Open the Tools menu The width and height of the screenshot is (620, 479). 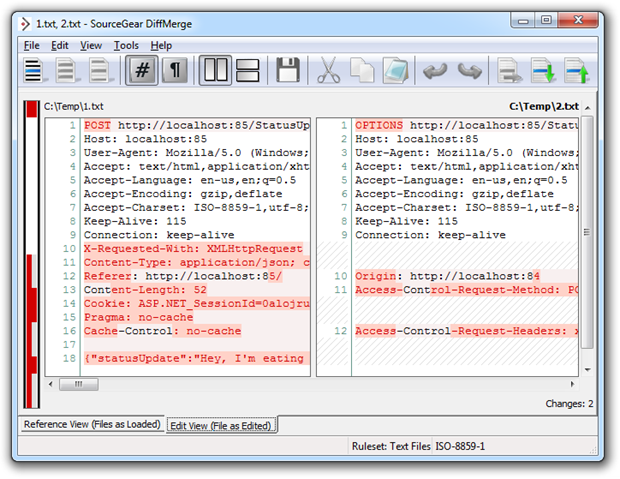[126, 45]
